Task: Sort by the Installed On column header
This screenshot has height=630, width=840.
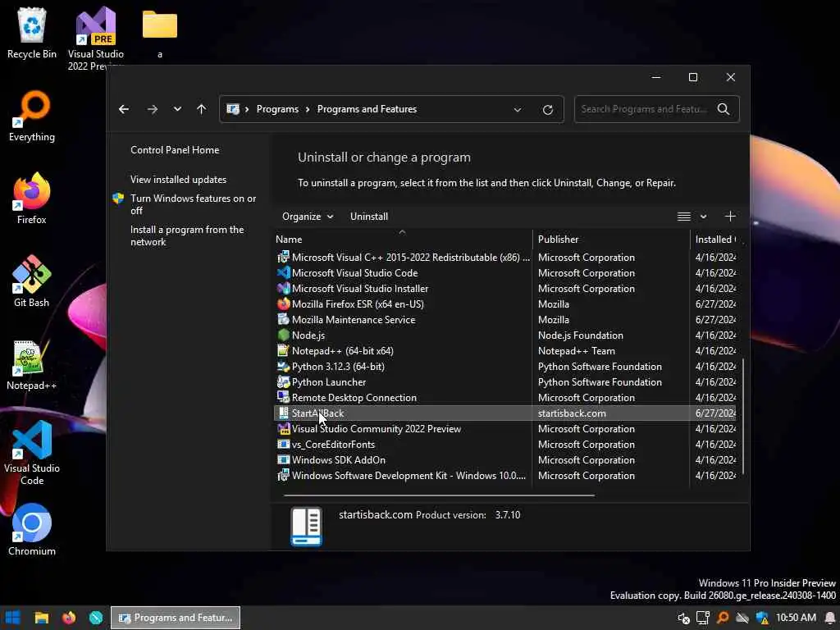Action: pyautogui.click(x=715, y=240)
